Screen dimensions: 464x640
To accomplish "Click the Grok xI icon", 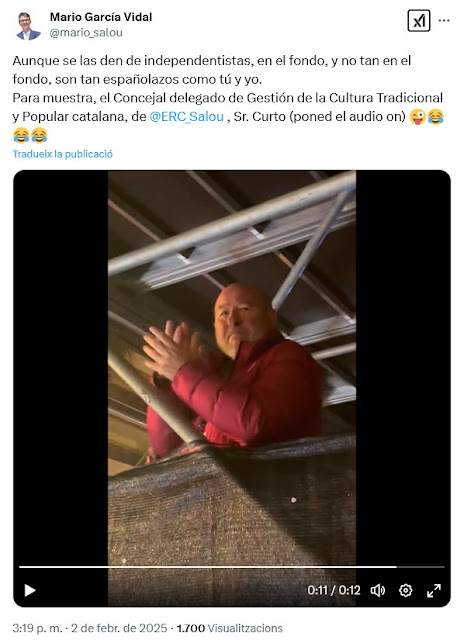I will 419,20.
